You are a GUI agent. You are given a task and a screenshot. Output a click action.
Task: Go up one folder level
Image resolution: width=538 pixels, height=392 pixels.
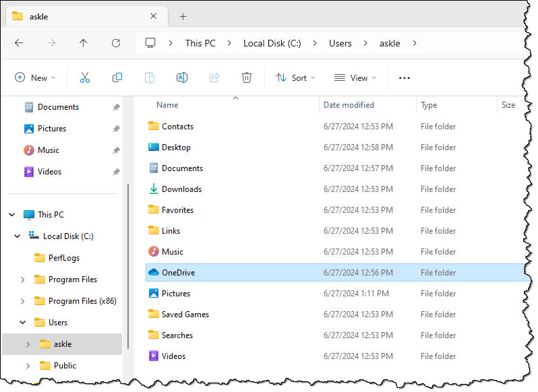pos(84,43)
